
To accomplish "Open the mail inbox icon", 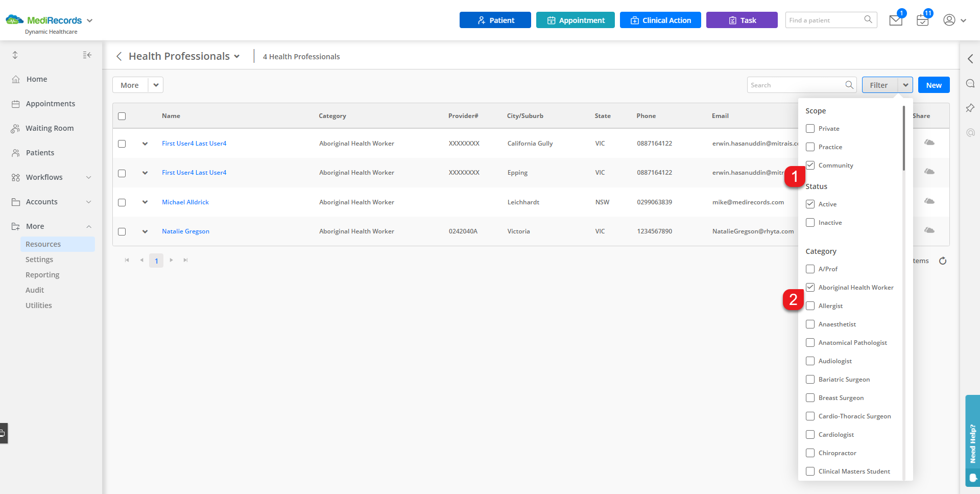I will (895, 20).
